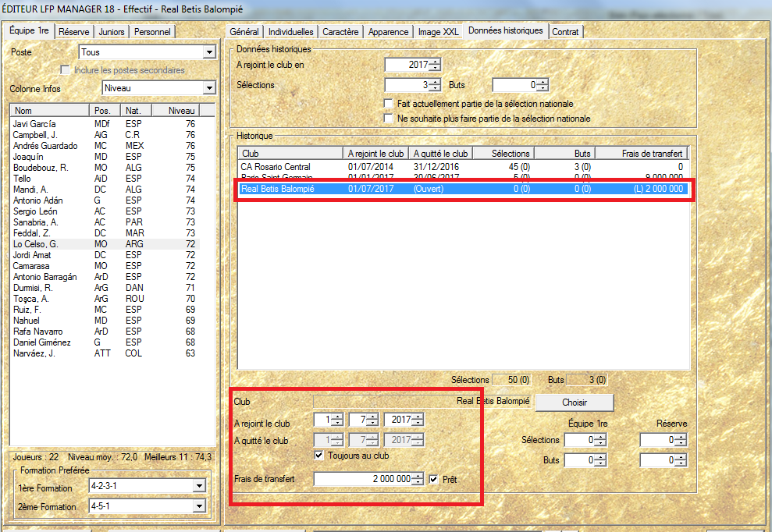Select player Camarasa in the list

pos(105,266)
